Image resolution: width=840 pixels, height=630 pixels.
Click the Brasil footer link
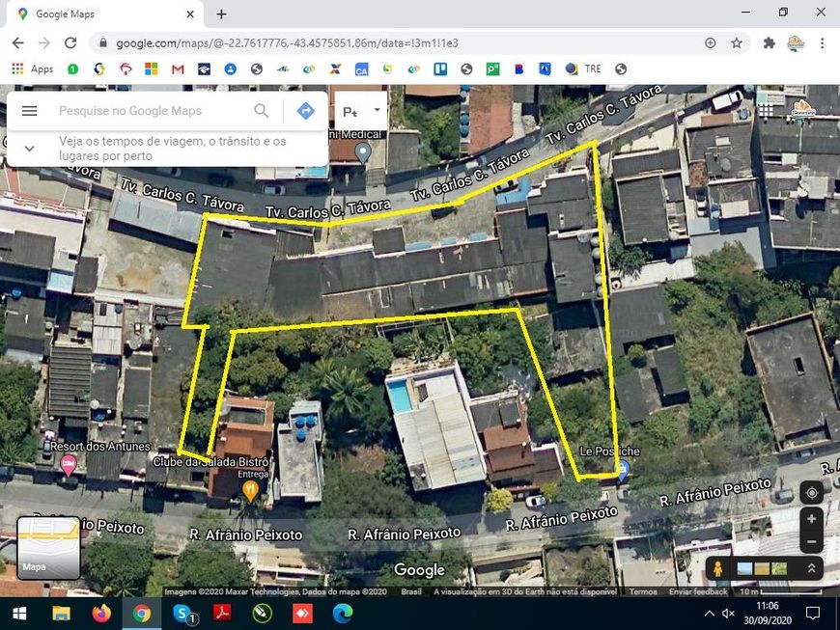[x=411, y=591]
